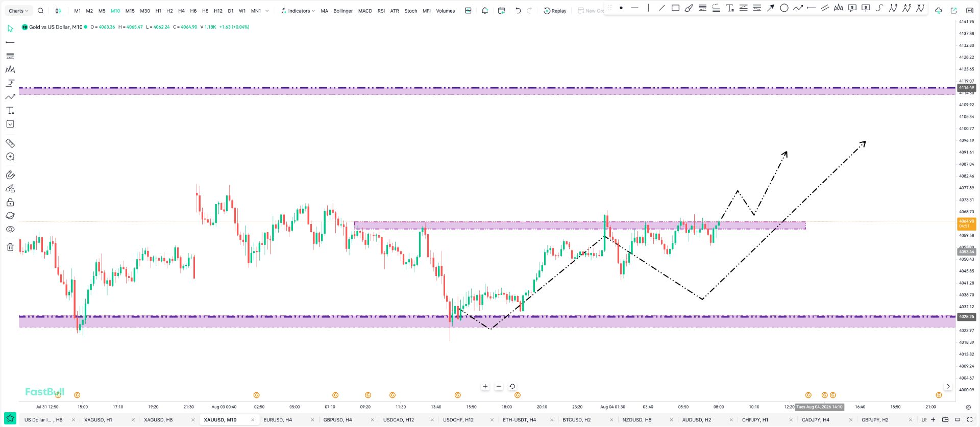Toggle the right side panel collapse icon
Screen dimensions: 980x427
[x=969, y=11]
